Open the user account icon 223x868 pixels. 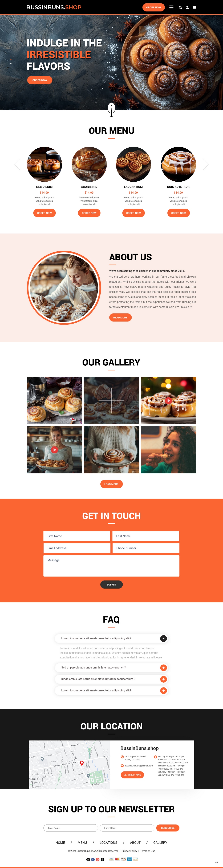point(187,7)
